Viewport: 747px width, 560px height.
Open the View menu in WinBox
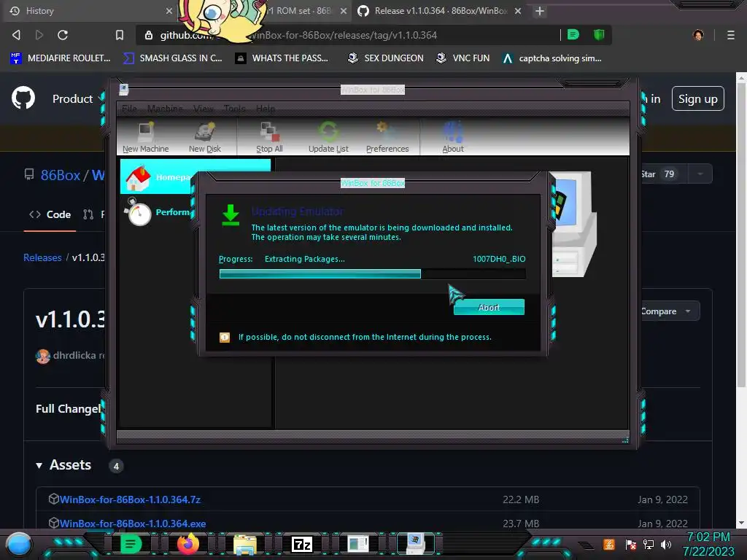tap(204, 109)
